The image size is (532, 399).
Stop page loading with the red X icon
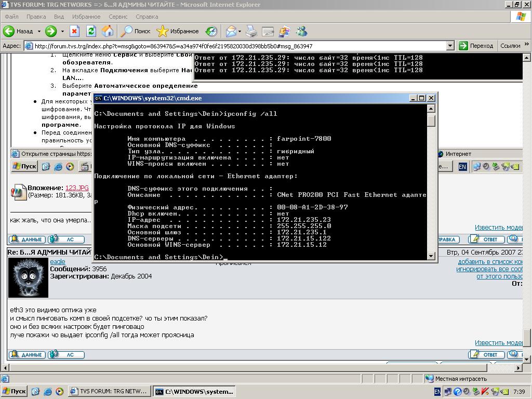(74, 31)
